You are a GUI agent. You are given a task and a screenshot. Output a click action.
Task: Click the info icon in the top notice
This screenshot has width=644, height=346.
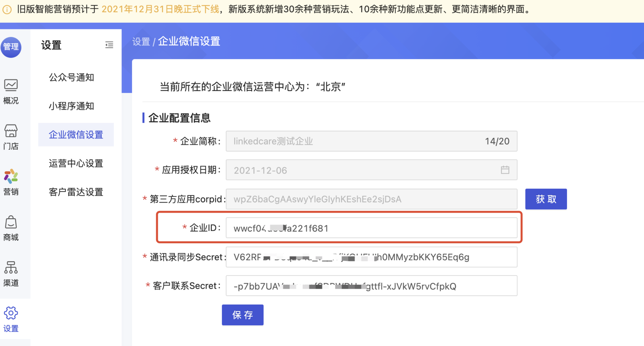(7, 10)
